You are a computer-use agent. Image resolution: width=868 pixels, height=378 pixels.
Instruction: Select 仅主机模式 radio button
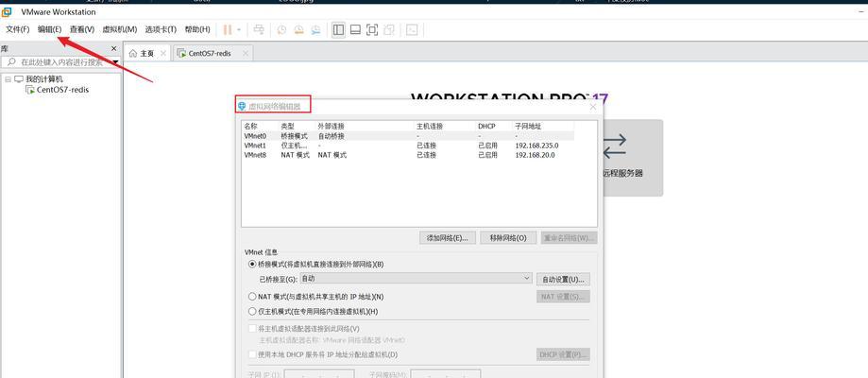[x=252, y=312]
